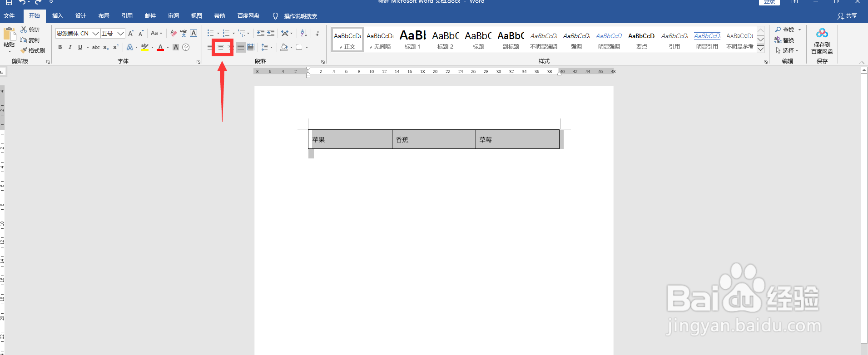Open the bullet list dropdown arrow
Image resolution: width=868 pixels, height=355 pixels.
pos(218,33)
